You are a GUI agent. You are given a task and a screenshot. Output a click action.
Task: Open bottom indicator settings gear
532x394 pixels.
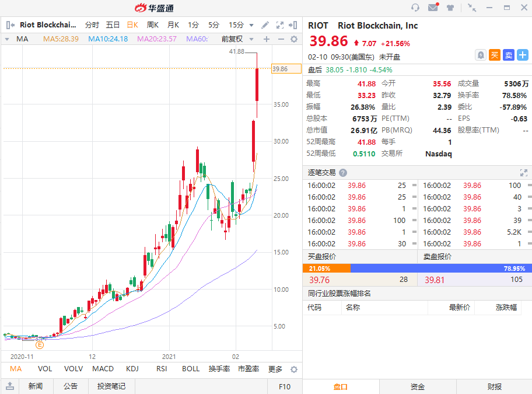pyautogui.click(x=294, y=369)
